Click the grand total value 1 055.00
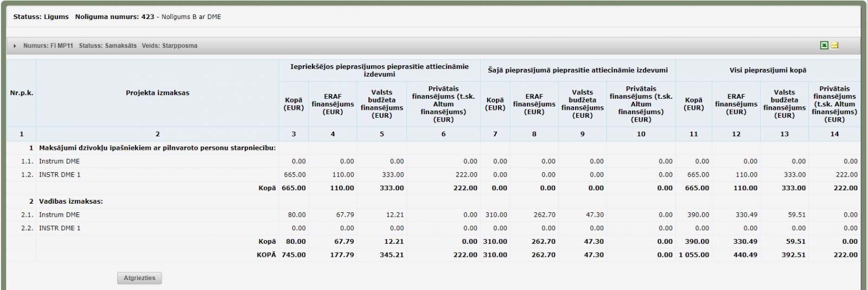Screen dimensions: 868x290 click(x=693, y=255)
